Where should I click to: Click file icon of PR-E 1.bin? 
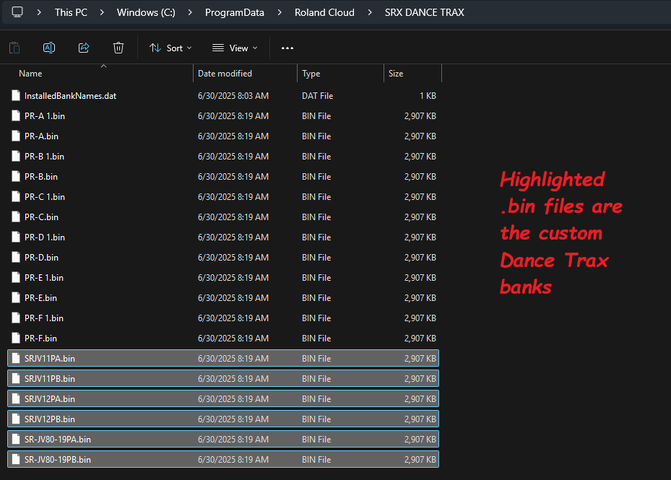[16, 277]
